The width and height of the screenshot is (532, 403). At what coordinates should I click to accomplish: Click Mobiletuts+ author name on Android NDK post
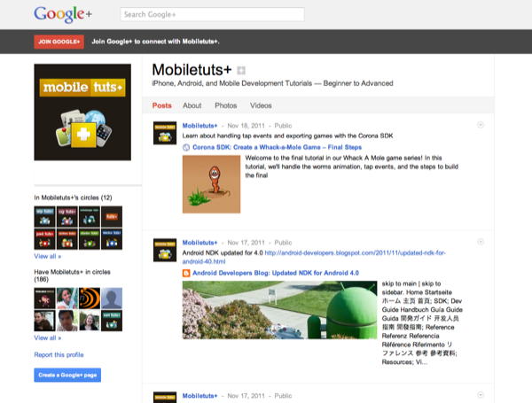pos(199,243)
